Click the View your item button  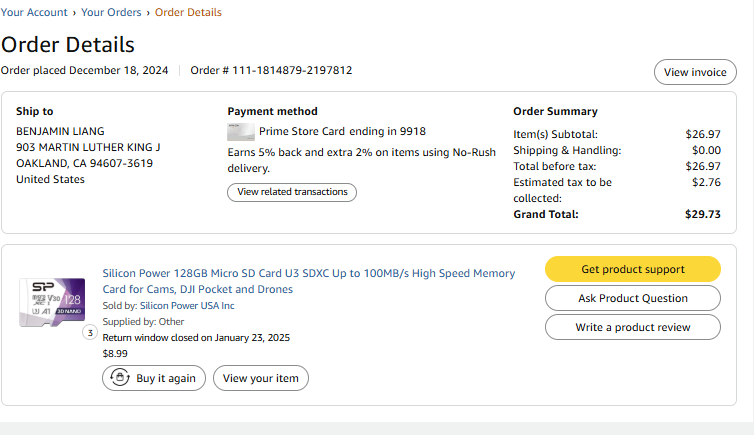261,378
